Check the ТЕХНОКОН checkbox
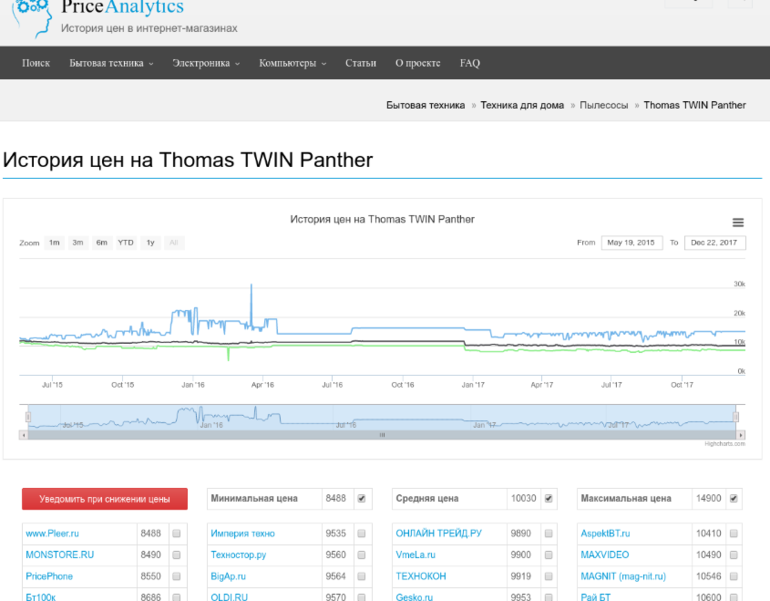Screen dimensions: 770x601 click(x=549, y=576)
